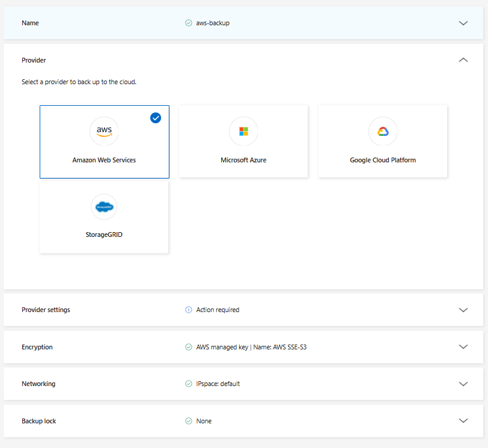Click green check icon beside None
This screenshot has height=448, width=488.
[x=189, y=421]
